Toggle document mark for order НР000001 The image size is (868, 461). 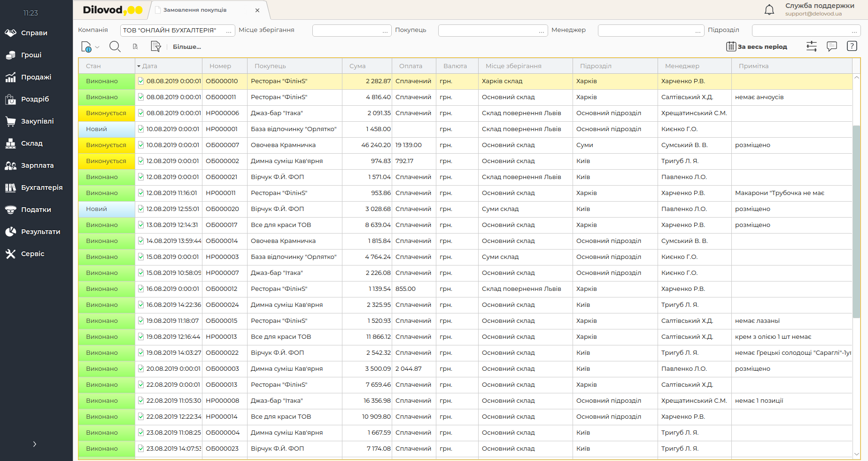click(x=141, y=129)
